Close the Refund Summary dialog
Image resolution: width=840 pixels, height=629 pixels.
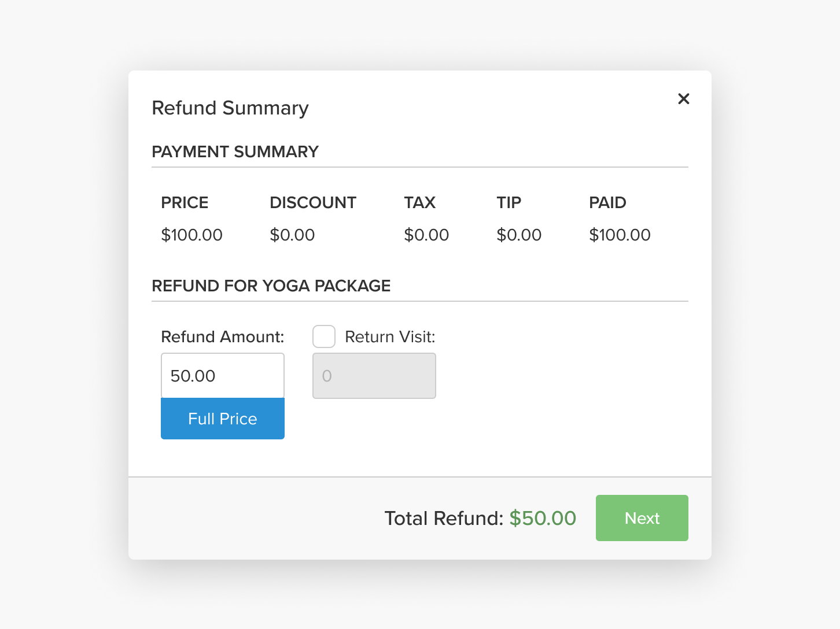click(683, 99)
